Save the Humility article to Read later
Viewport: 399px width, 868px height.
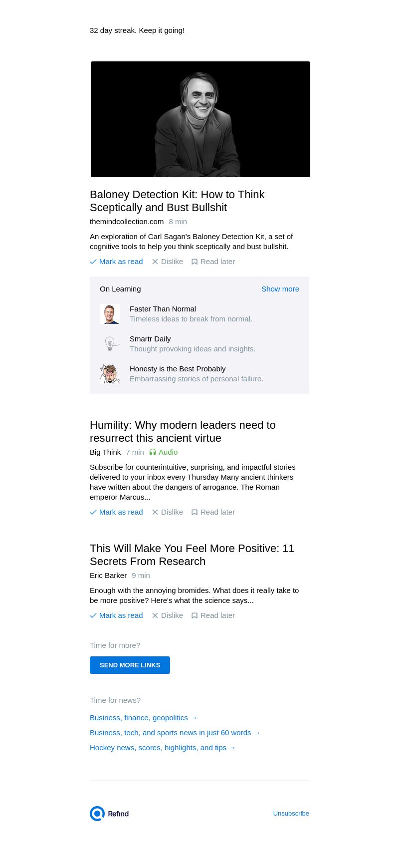click(213, 512)
